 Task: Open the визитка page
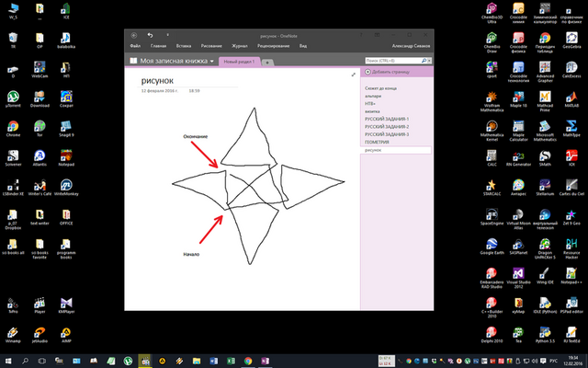tap(372, 111)
